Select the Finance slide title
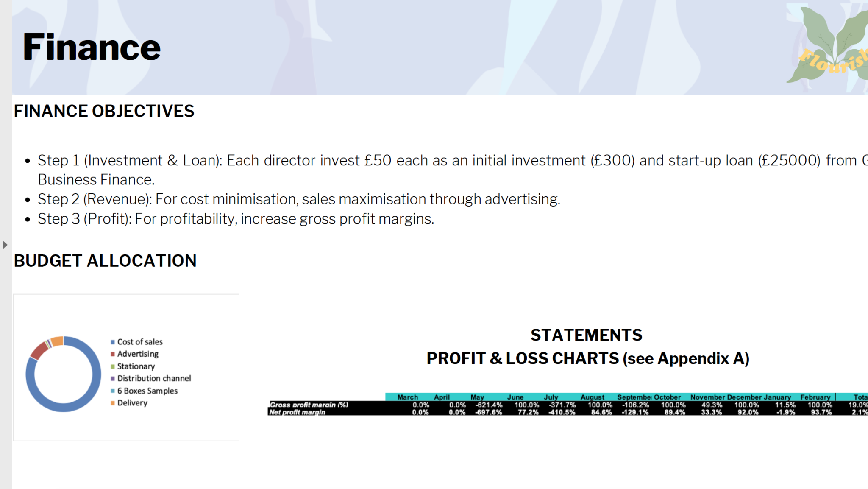Image resolution: width=868 pixels, height=489 pixels. click(92, 47)
